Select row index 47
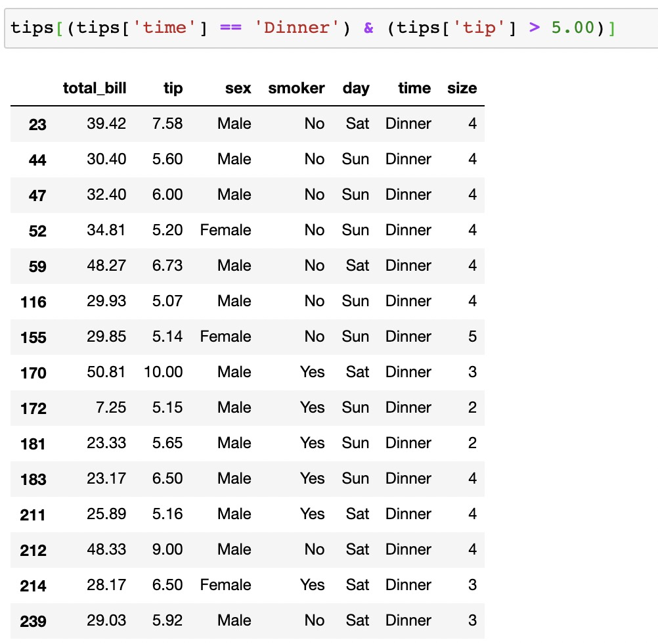Screen dimensions: 658x644 [x=37, y=195]
